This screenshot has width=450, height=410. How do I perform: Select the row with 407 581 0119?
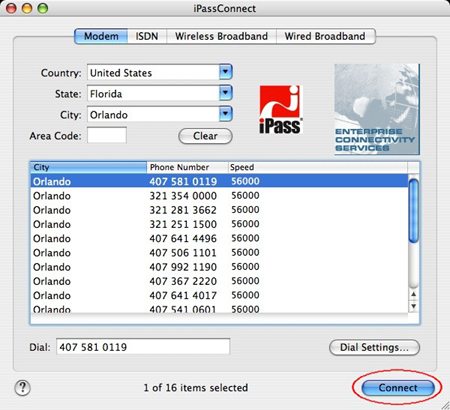pos(219,181)
